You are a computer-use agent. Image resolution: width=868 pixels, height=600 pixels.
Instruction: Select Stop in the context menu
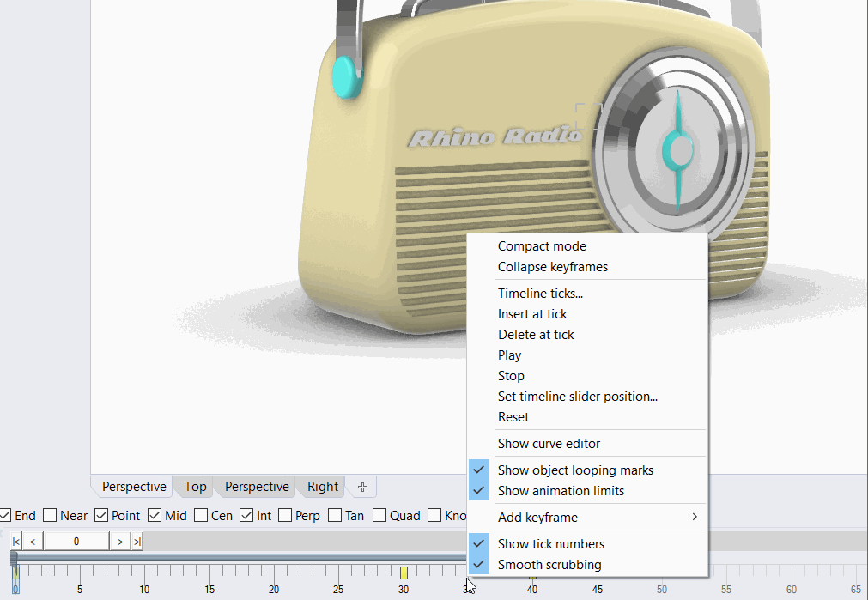coord(587,376)
